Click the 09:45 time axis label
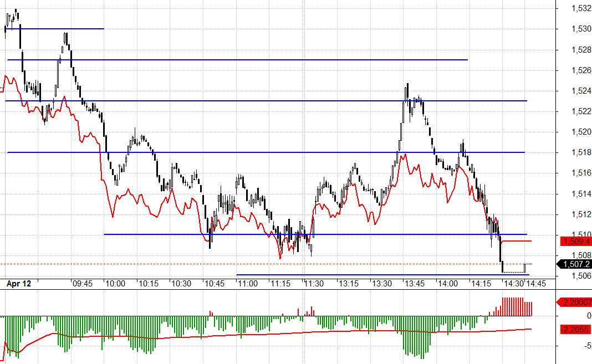This screenshot has height=364, width=592. point(83,283)
